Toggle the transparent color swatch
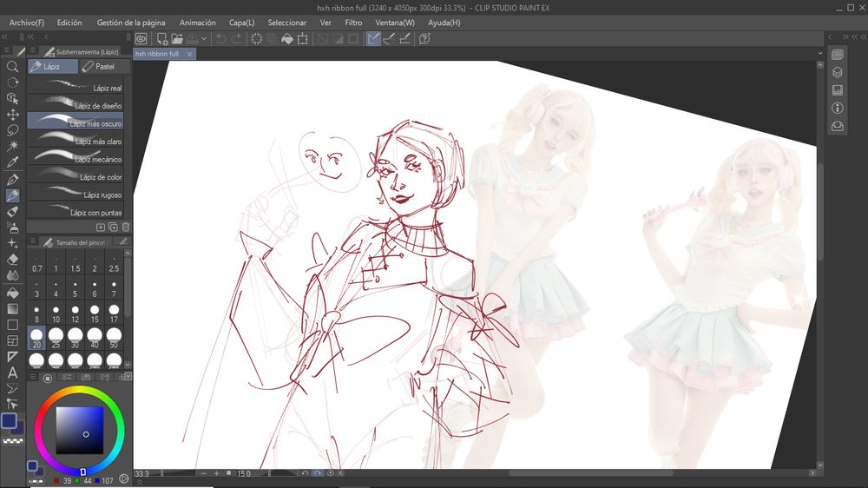Viewport: 868px width, 488px height. [12, 441]
